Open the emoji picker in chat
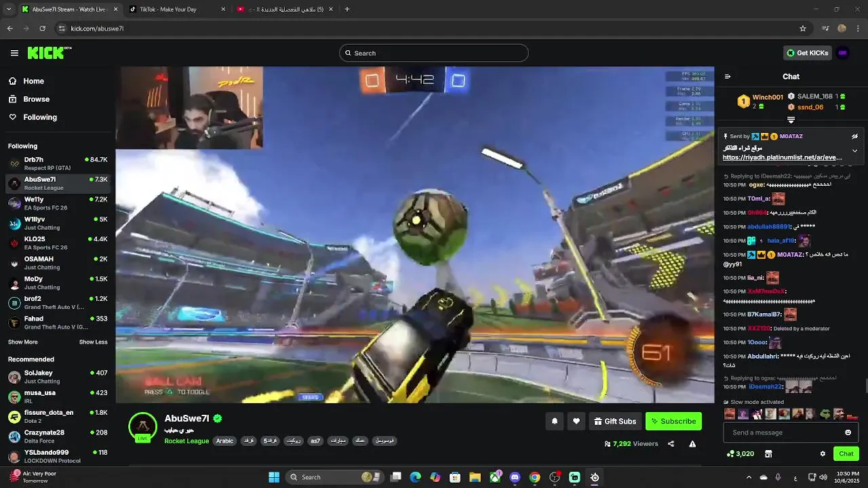 pyautogui.click(x=848, y=432)
